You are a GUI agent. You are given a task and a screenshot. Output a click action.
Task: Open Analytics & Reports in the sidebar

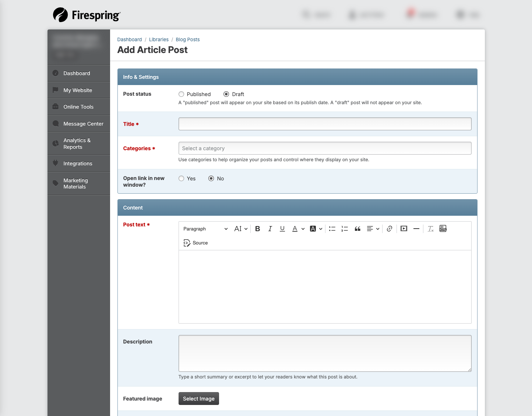(79, 144)
